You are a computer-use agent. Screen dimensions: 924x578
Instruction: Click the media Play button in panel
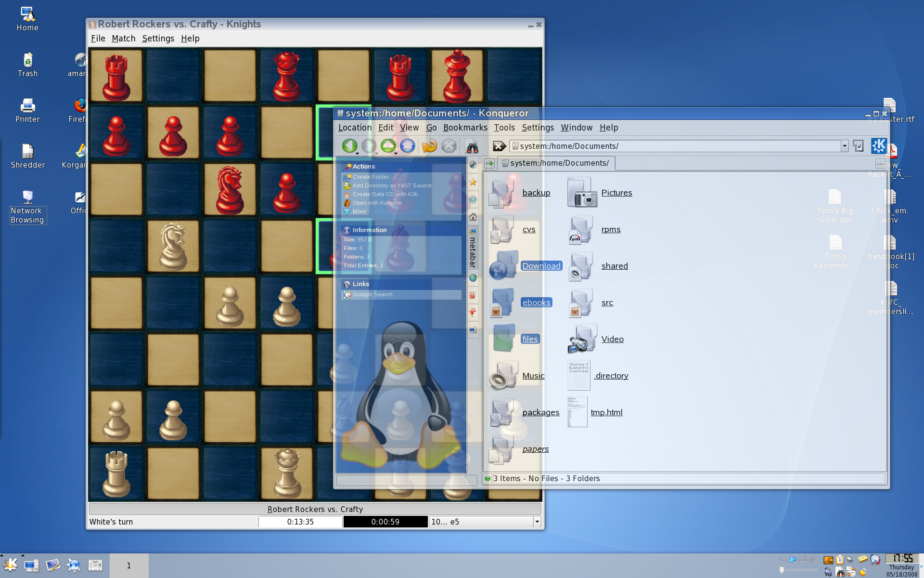(x=793, y=559)
